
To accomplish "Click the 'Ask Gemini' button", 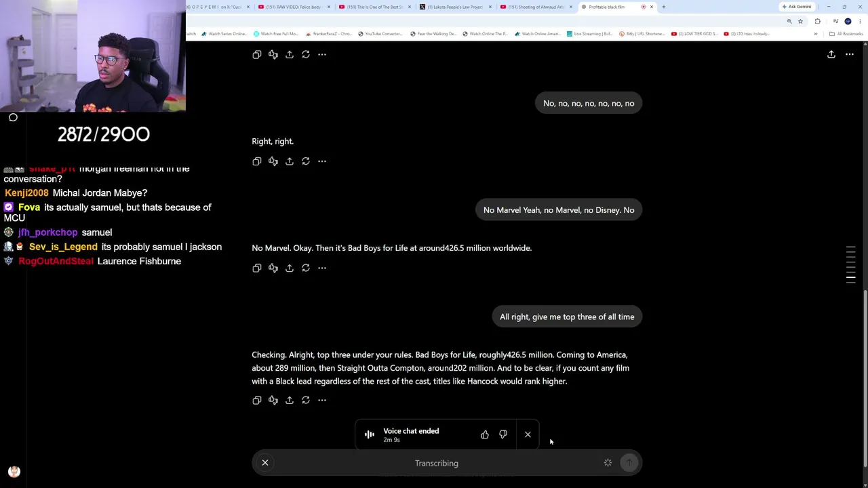I will pyautogui.click(x=797, y=7).
